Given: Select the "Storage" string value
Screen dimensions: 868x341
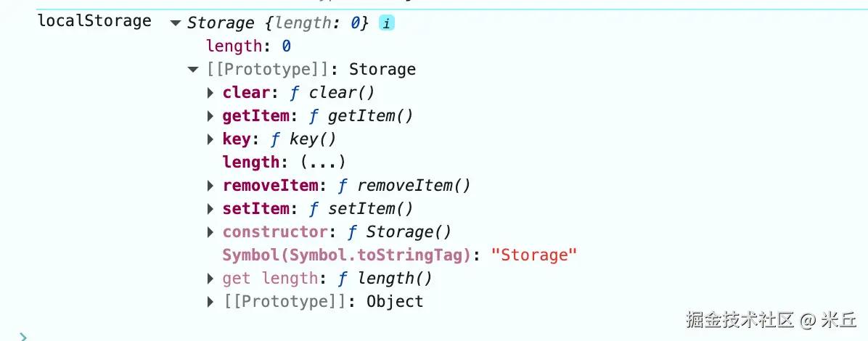Looking at the screenshot, I should tap(534, 255).
